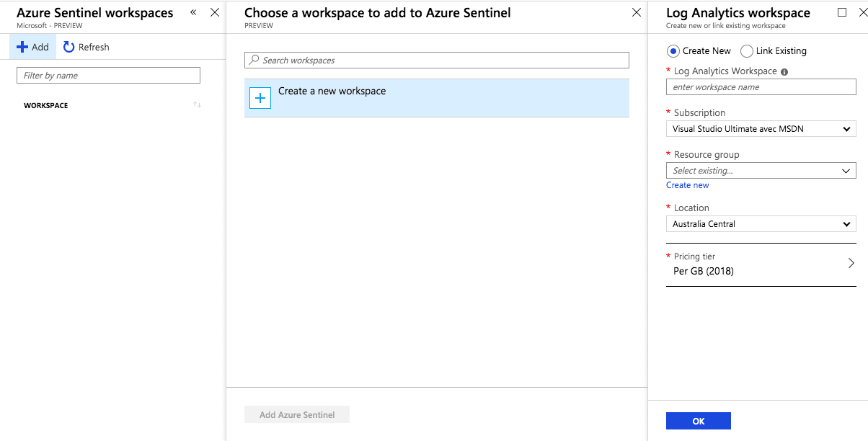Screen dimensions: 868x441
Task: Close the Choose a workspace blade
Action: (x=636, y=12)
